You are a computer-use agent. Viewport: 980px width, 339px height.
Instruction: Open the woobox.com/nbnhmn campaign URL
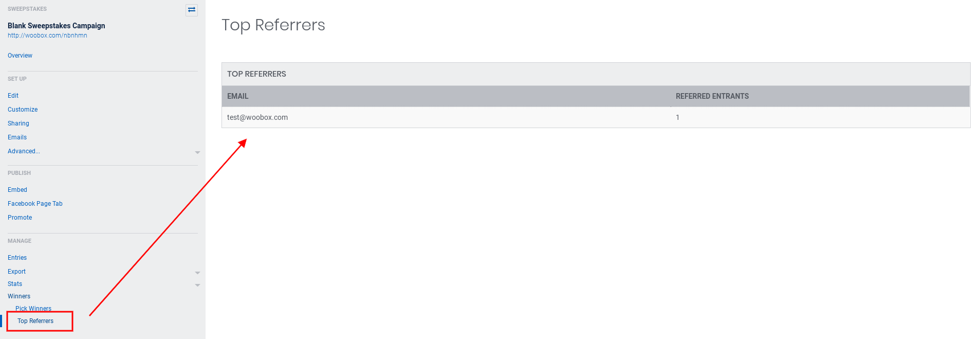coord(47,35)
